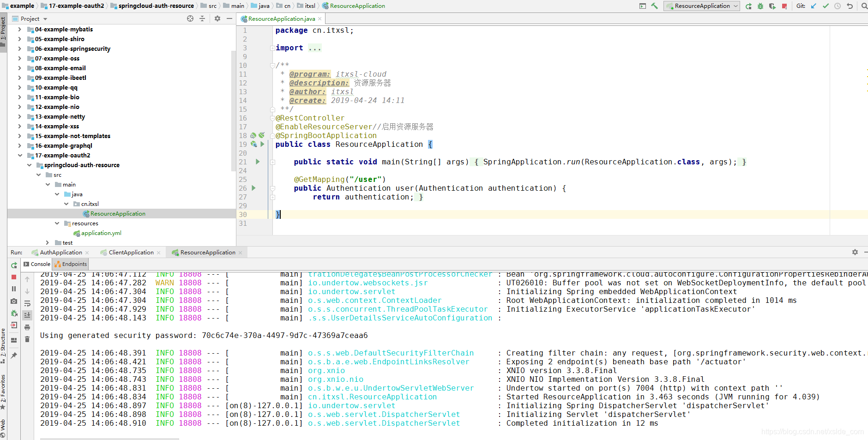Select the ResourceApplication run tab
The height and width of the screenshot is (440, 868).
pos(208,253)
